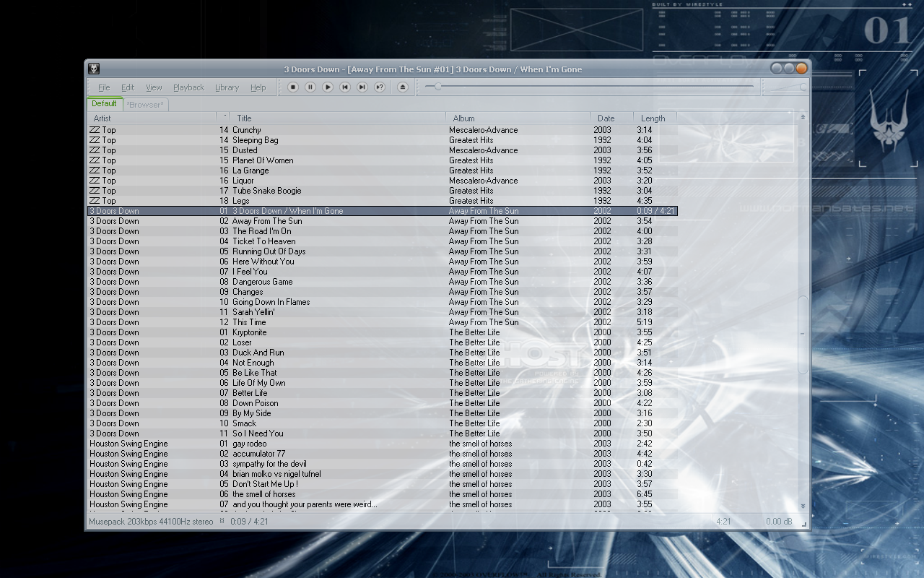924x578 pixels.
Task: Play a random track button
Action: tap(380, 87)
